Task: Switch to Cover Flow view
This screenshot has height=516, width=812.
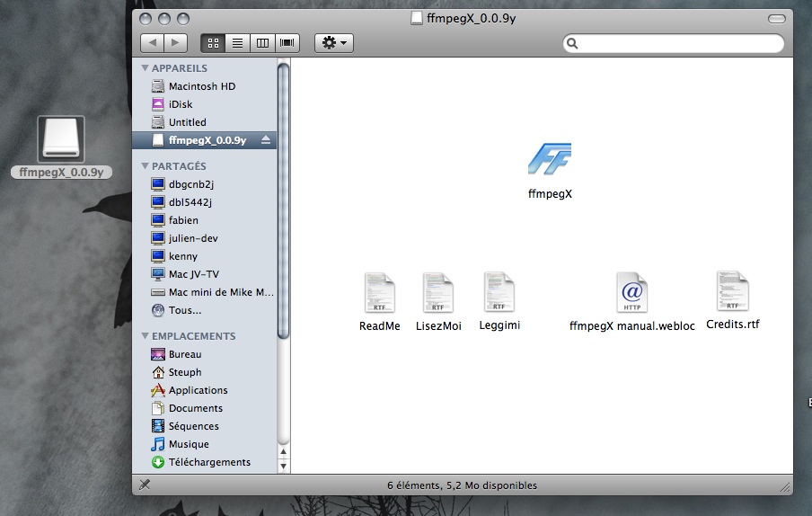Action: [x=287, y=42]
